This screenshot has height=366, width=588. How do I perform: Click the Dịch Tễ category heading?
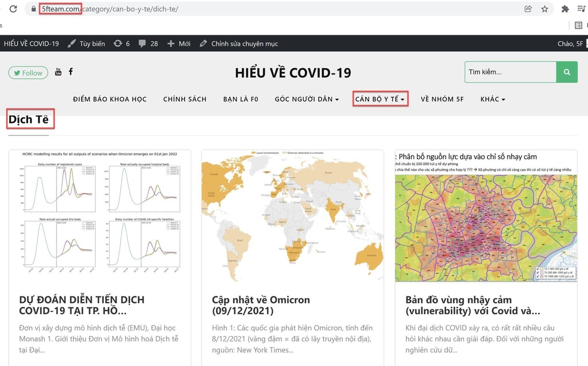point(29,120)
